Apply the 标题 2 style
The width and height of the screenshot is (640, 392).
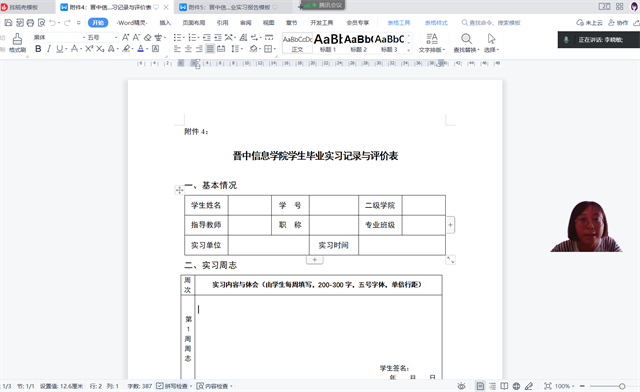(358, 43)
